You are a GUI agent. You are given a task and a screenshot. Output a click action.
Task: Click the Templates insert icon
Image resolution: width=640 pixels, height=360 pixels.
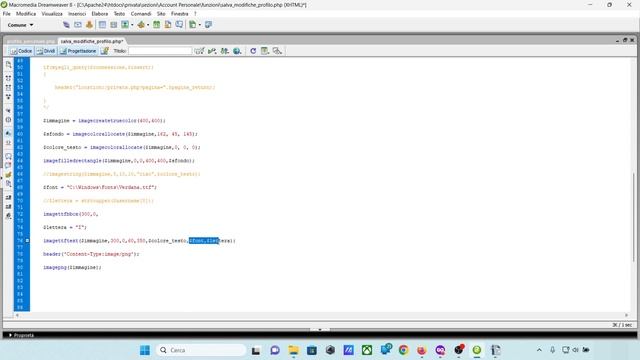pos(192,25)
